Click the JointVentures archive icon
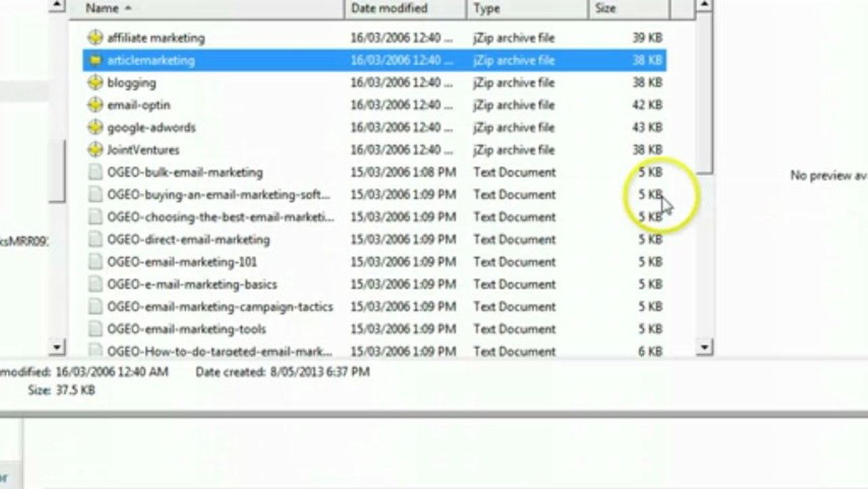This screenshot has height=489, width=868. point(96,150)
